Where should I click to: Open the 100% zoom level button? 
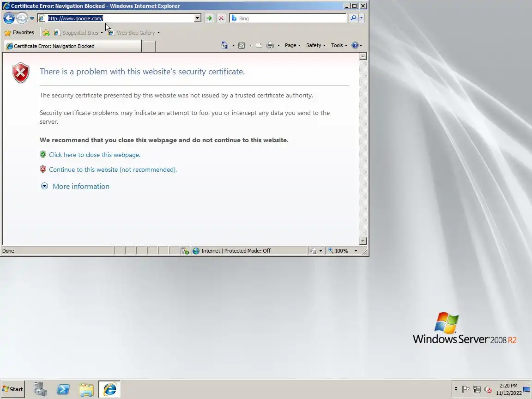pos(338,251)
